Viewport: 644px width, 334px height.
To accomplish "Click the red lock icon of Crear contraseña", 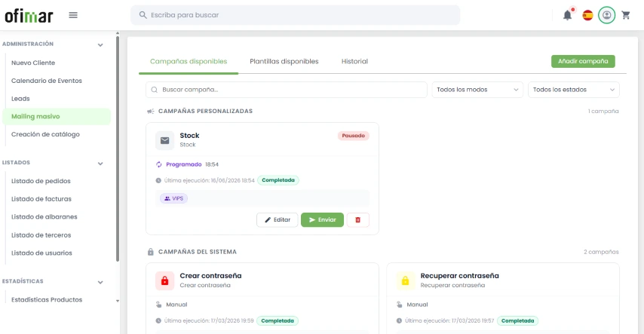I will pyautogui.click(x=164, y=280).
